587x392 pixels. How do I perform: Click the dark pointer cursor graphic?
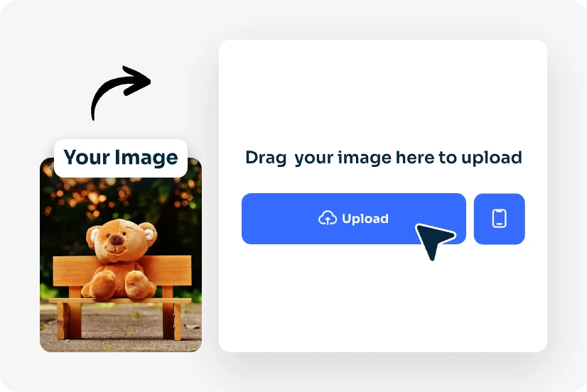click(434, 241)
